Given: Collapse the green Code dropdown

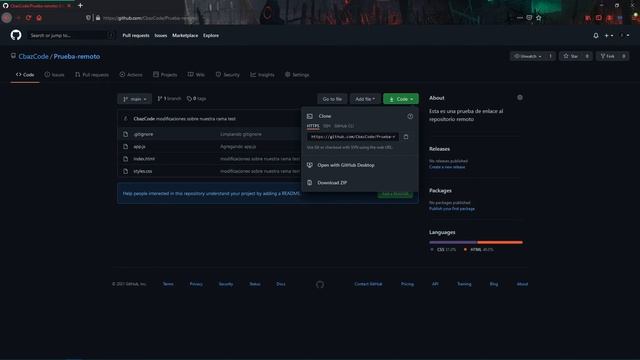Looking at the screenshot, I should [x=401, y=99].
